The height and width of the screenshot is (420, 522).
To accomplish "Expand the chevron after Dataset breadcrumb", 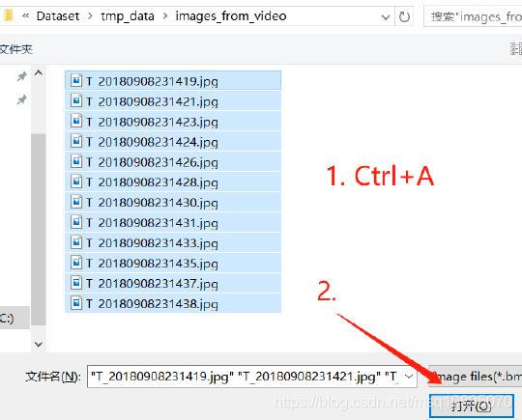I will click(x=90, y=15).
